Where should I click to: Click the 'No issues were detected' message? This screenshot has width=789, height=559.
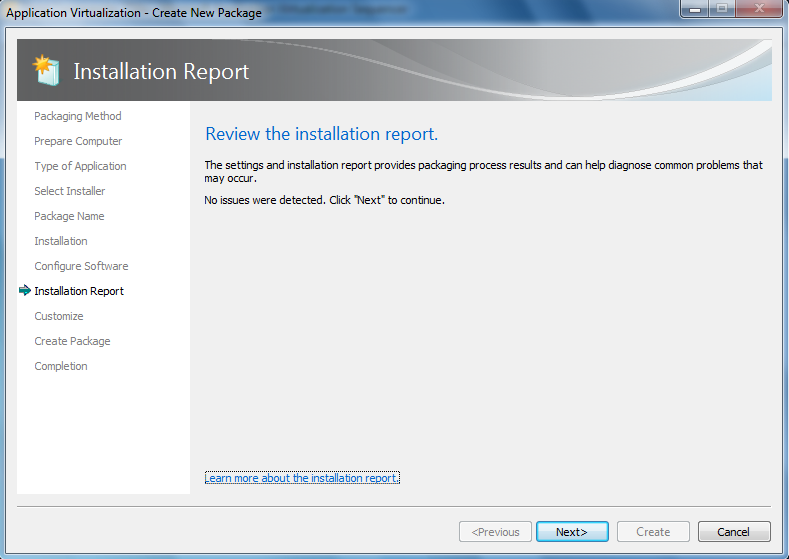click(325, 200)
